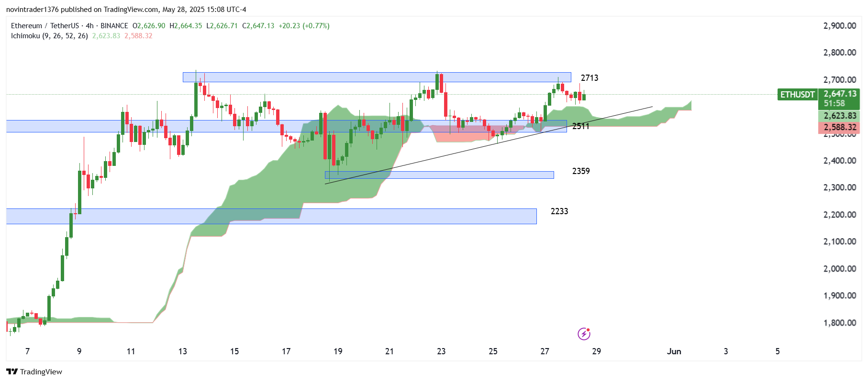Click the green 2,623.83 Ichimoku axis label
The image size is (868, 382).
(839, 116)
